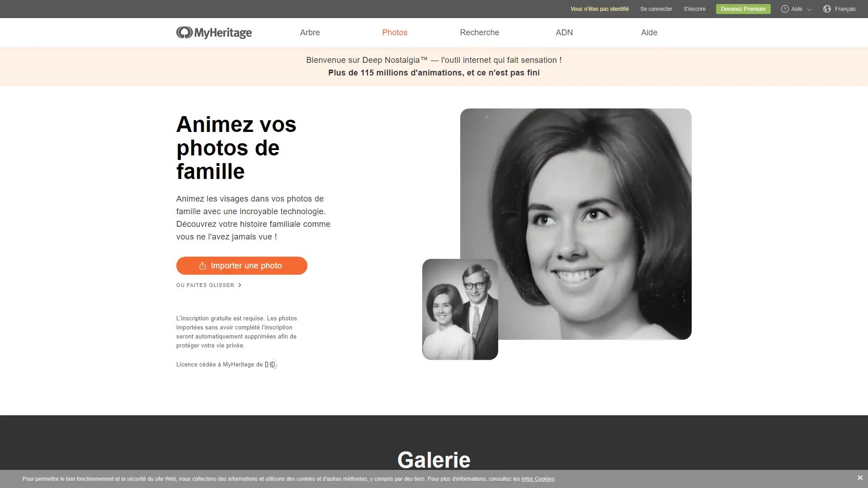Click the MyHeritage logo
The height and width of the screenshot is (488, 868).
pos(214,33)
